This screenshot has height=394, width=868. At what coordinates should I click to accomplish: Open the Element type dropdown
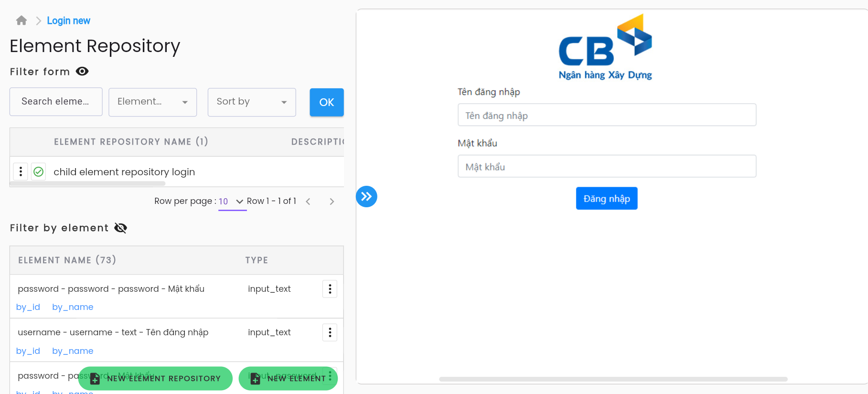pos(152,102)
